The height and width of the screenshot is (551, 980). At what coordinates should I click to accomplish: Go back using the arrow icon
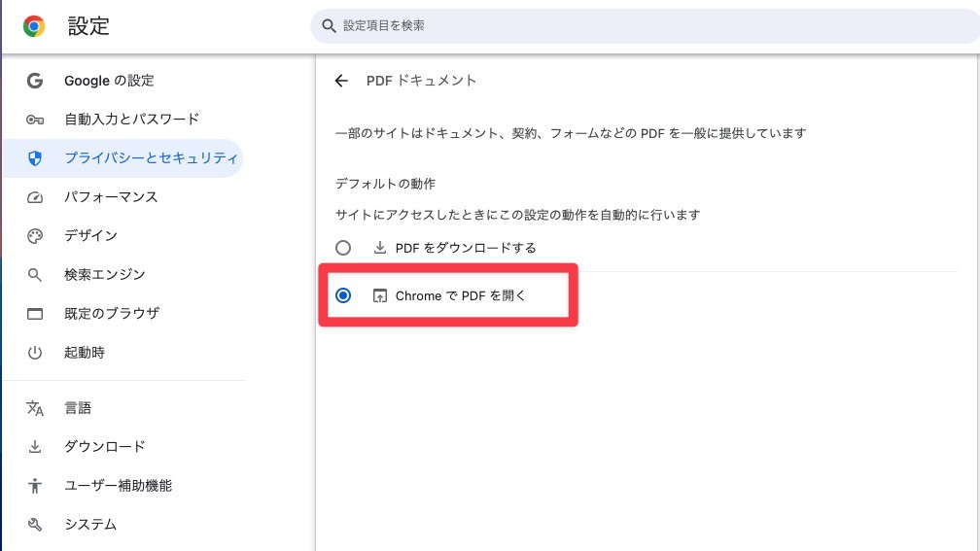[x=341, y=81]
